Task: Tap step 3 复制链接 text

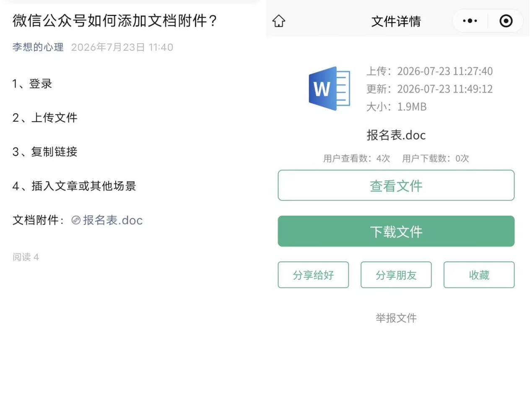Action: 45,151
